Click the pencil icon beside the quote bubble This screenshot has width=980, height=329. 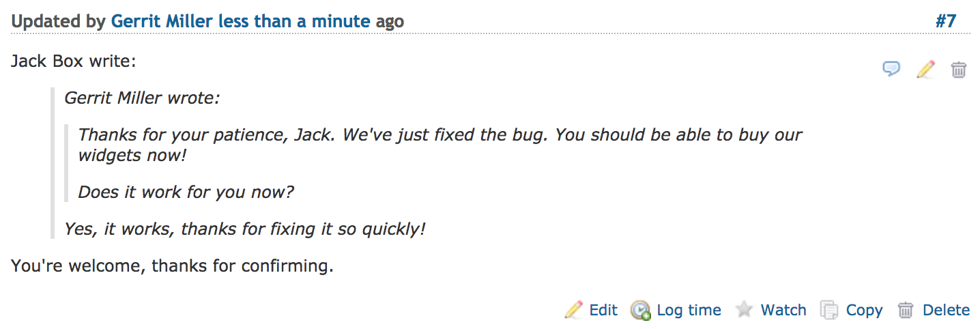coord(925,69)
